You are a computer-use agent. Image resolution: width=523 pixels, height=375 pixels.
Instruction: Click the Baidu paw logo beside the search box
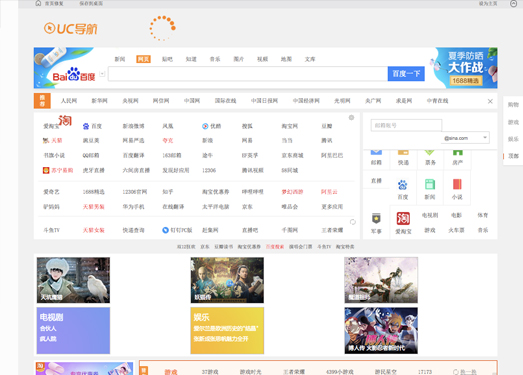click(x=74, y=74)
